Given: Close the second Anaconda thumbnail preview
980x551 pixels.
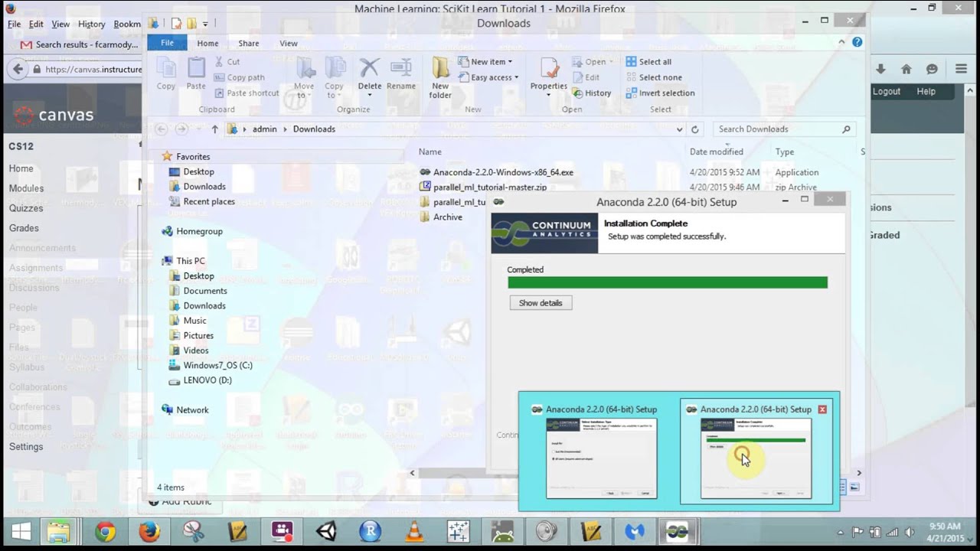Looking at the screenshot, I should [x=822, y=409].
